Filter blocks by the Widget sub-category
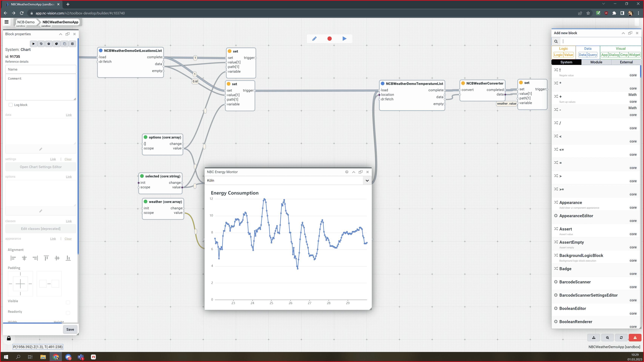This screenshot has width=644, height=362. (635, 55)
